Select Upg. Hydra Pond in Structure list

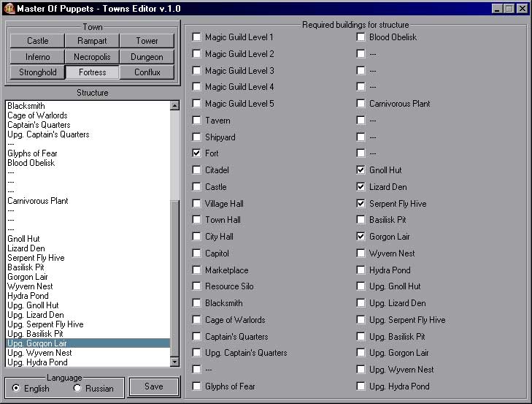88,362
